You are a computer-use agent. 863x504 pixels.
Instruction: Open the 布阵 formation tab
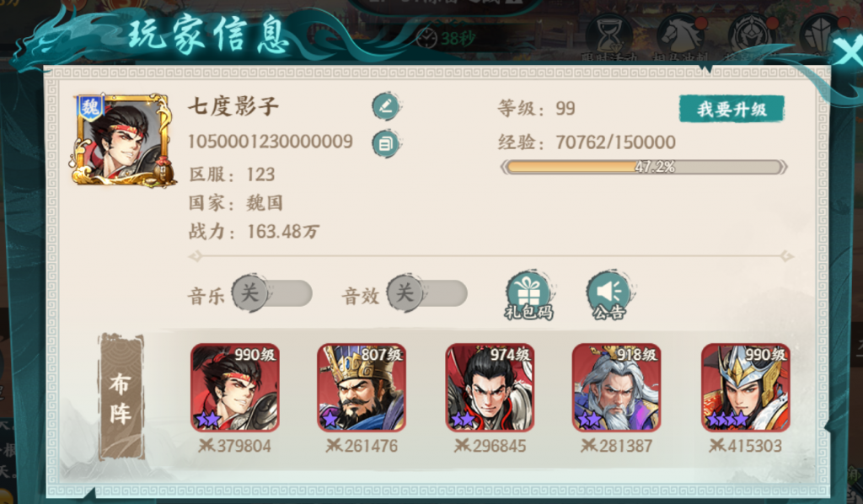click(x=121, y=397)
